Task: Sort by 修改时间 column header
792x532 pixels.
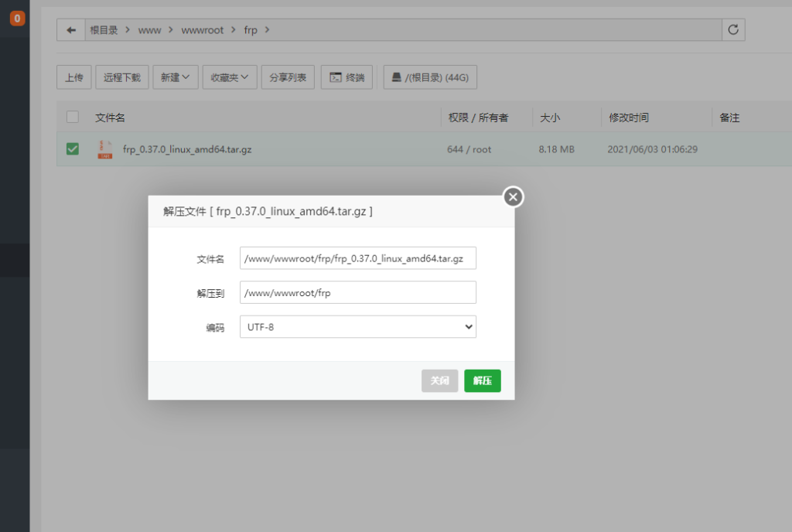Action: tap(628, 118)
